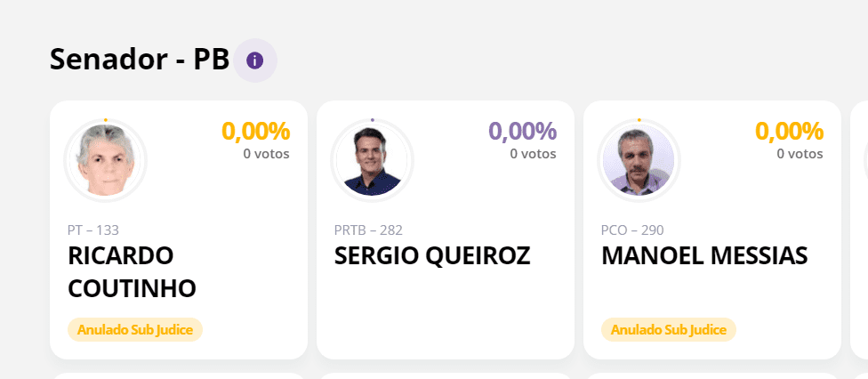868x379 pixels.
Task: Click Ricardo Coutinho's 0,00% percentage
Action: [x=256, y=132]
